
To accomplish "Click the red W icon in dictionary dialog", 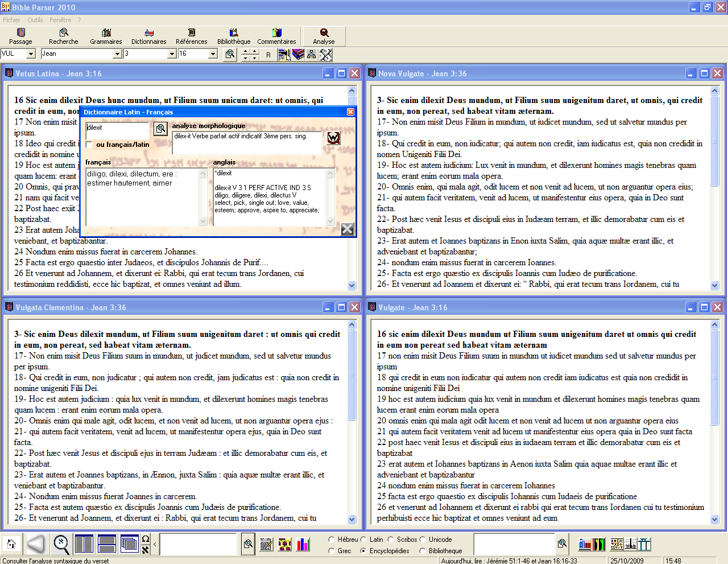I will pos(333,137).
